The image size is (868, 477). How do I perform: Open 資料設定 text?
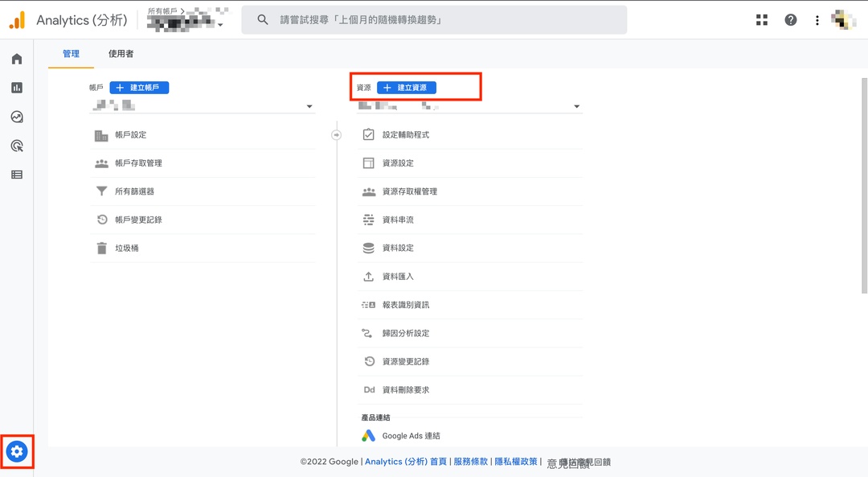[398, 248]
